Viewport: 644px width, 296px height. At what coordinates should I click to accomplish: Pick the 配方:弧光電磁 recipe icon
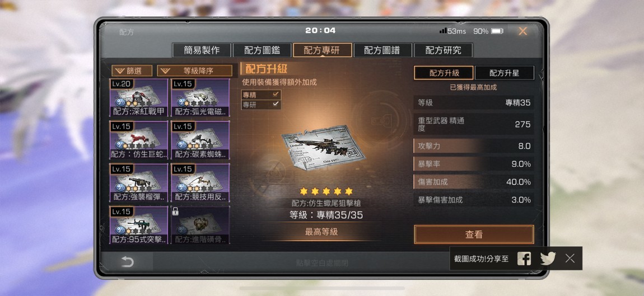[200, 98]
